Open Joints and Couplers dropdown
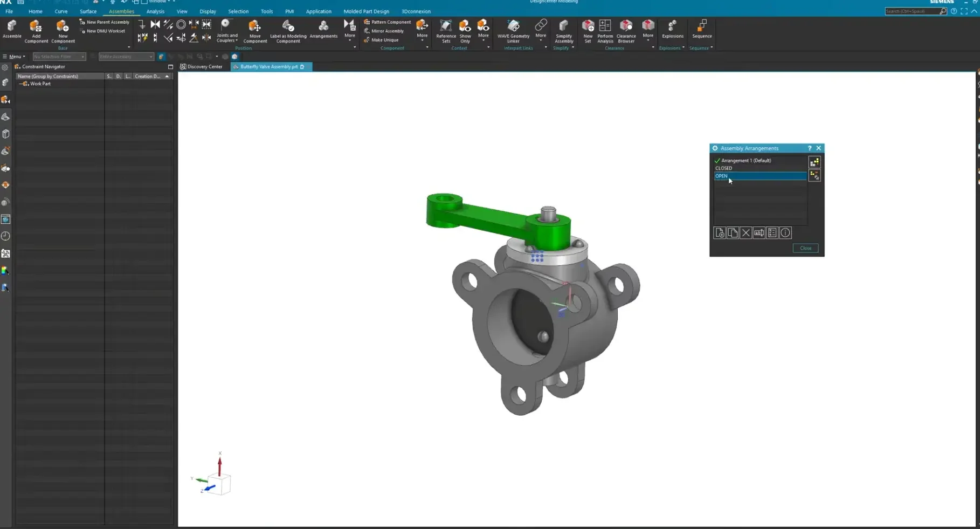 [x=227, y=31]
